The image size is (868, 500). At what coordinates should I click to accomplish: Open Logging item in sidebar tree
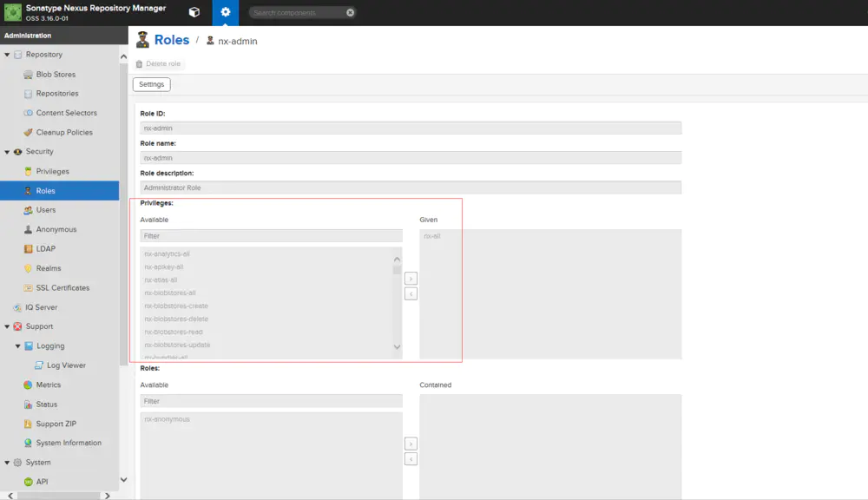[50, 346]
